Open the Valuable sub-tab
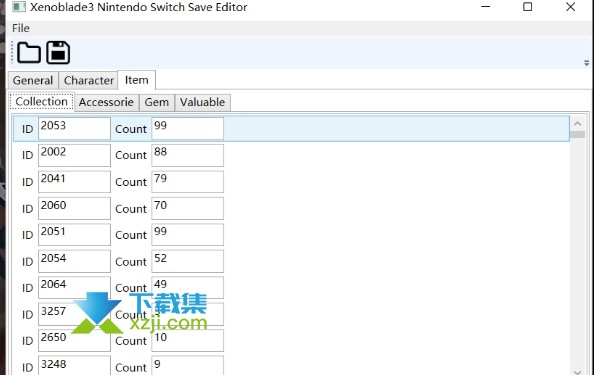The height and width of the screenshot is (375, 594). click(x=202, y=102)
